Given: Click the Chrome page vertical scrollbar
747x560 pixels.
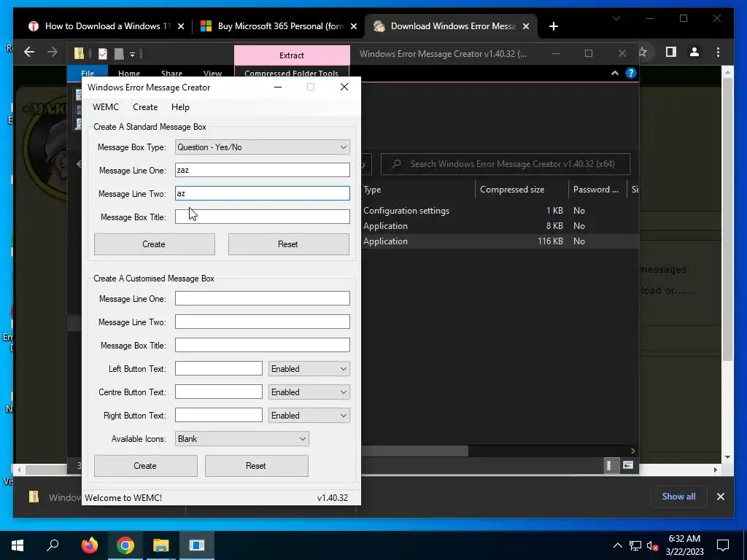Looking at the screenshot, I should coord(727,219).
